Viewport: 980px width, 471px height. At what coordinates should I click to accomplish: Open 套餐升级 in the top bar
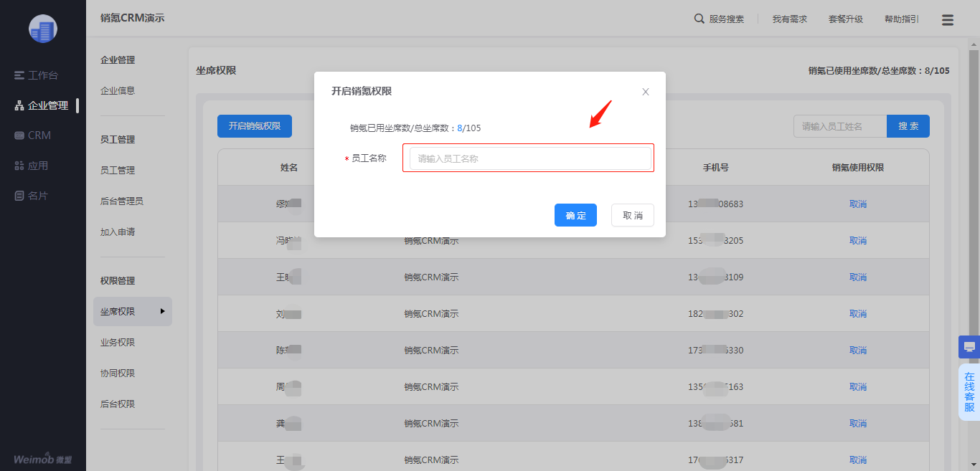pos(846,19)
